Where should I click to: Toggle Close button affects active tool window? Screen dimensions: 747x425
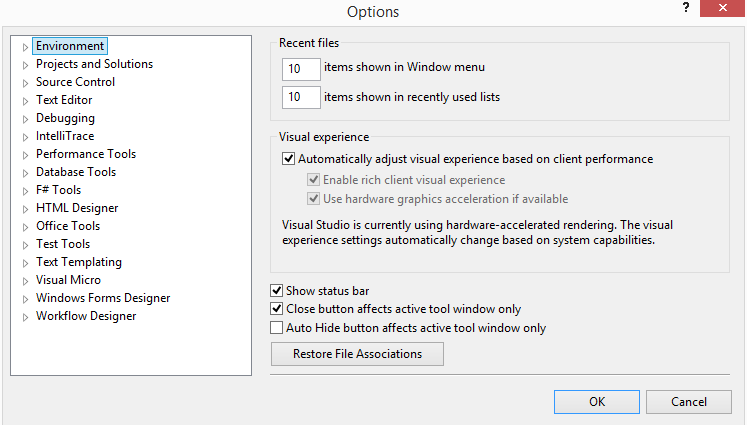(x=276, y=309)
